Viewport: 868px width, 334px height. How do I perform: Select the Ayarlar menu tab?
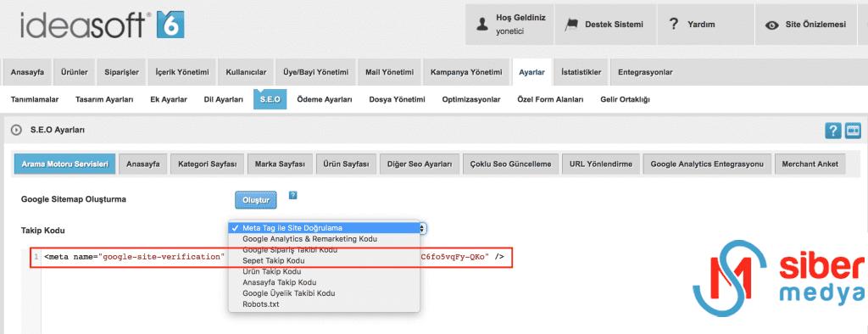532,72
